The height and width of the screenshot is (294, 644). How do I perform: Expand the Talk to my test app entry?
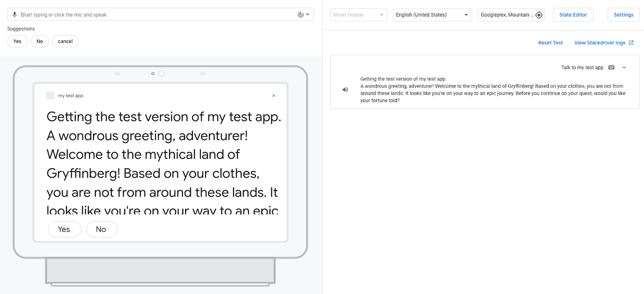624,68
